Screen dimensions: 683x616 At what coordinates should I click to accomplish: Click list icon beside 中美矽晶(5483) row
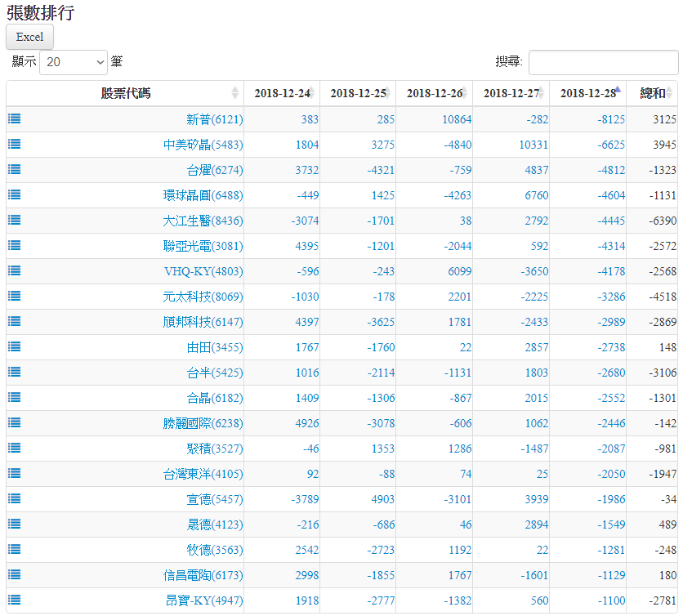coord(15,144)
